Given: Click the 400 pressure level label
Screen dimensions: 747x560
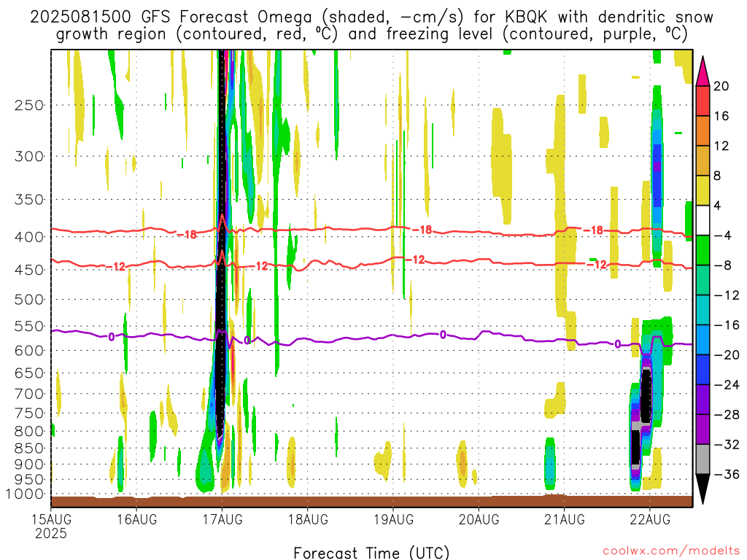Looking at the screenshot, I should 29,237.
